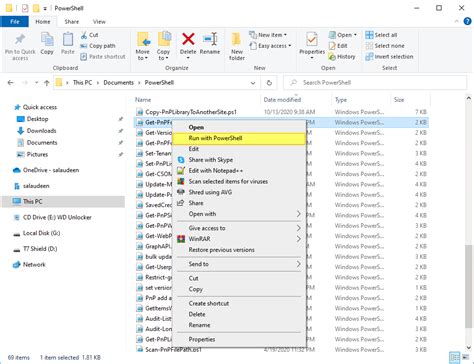Screen dimensions: 474x364
Task: Switch to the Share ribbon tab
Action: (x=72, y=22)
